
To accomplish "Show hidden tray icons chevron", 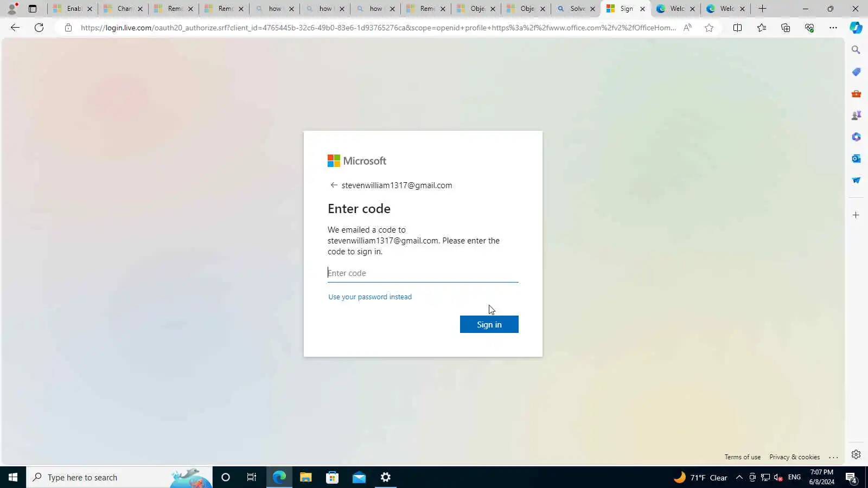I will pos(739,477).
